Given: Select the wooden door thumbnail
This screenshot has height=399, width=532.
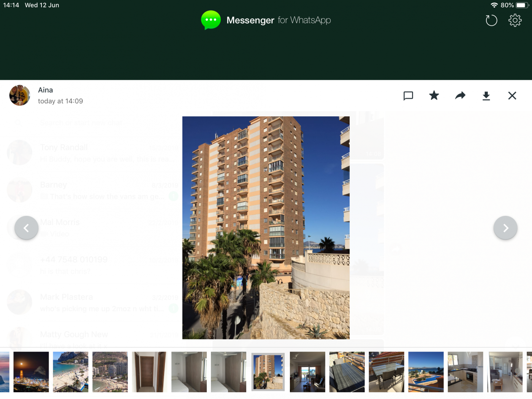Looking at the screenshot, I should (x=149, y=372).
